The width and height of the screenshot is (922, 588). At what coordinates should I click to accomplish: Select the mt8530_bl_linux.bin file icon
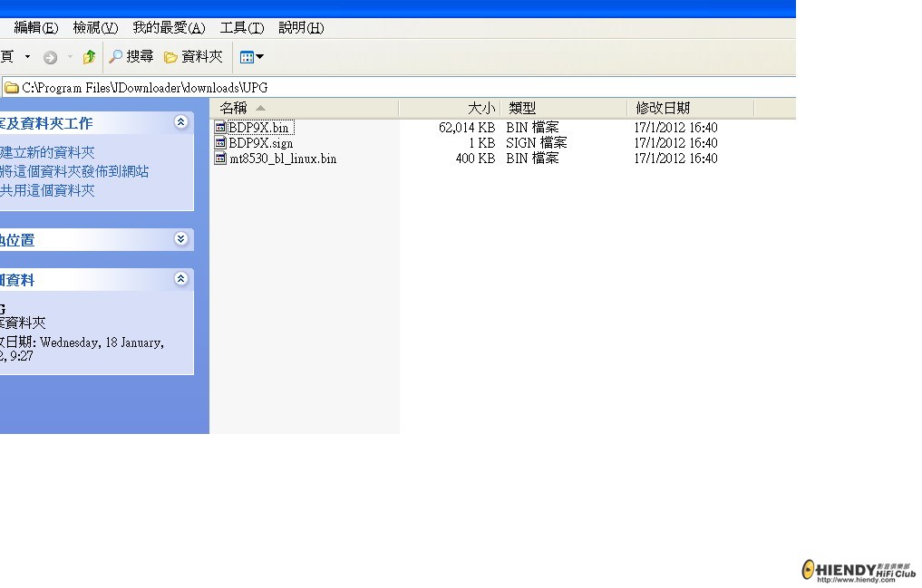point(220,159)
